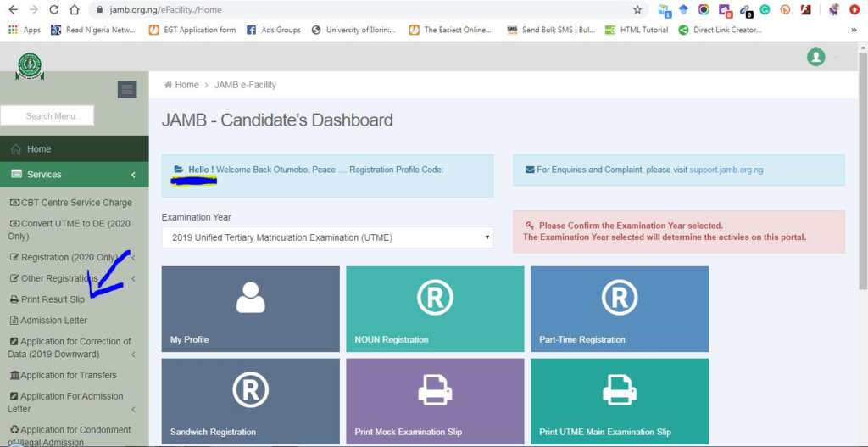Open the Sandwich Registration tile
This screenshot has height=447, width=868.
point(250,401)
